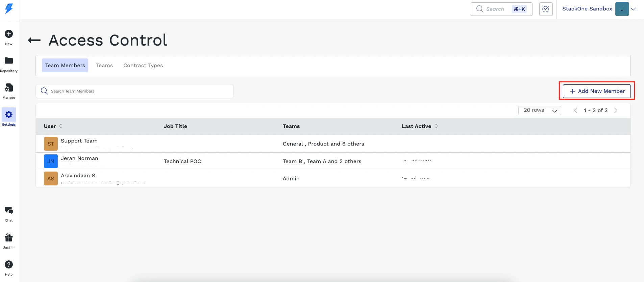The image size is (644, 282).
Task: Click the Support Team user name
Action: pos(79,141)
